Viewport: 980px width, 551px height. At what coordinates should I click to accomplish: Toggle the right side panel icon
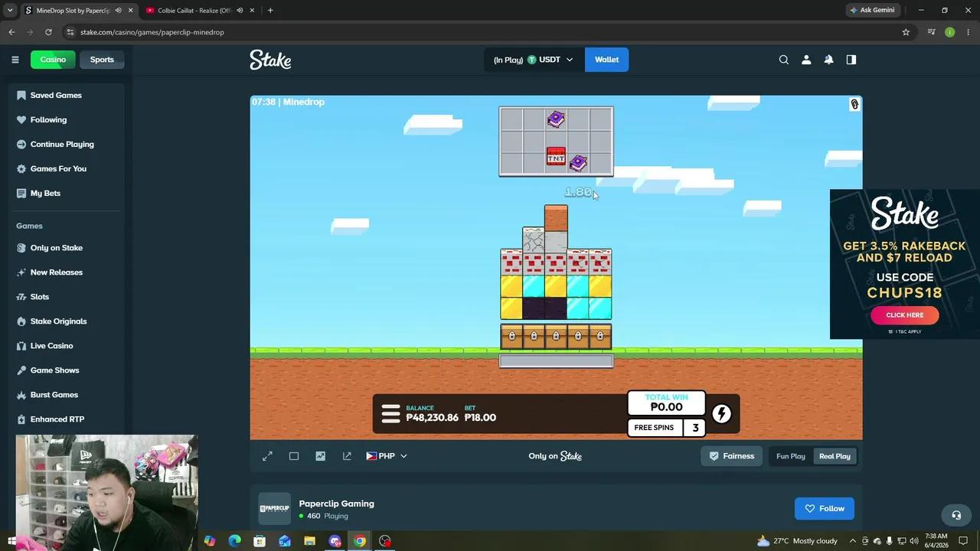coord(851,60)
